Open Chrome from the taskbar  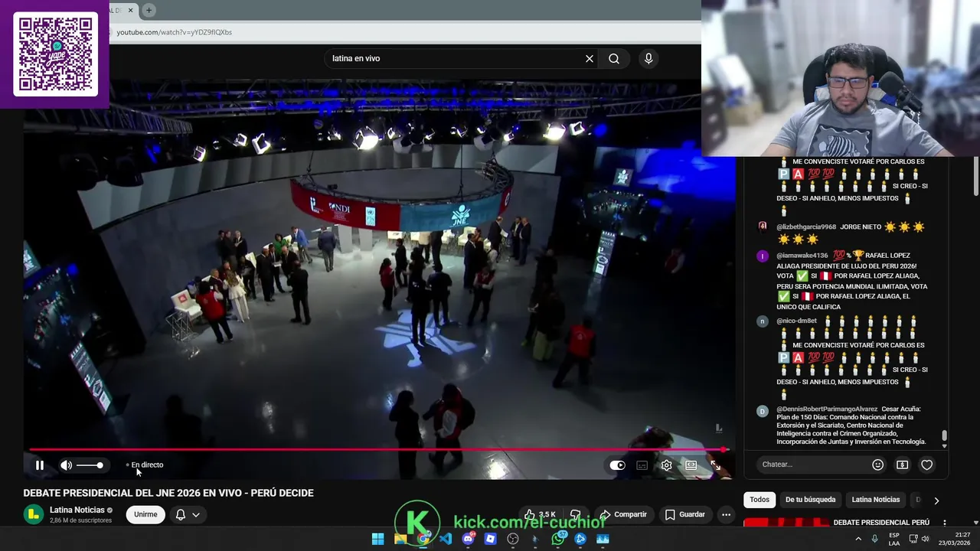[423, 539]
